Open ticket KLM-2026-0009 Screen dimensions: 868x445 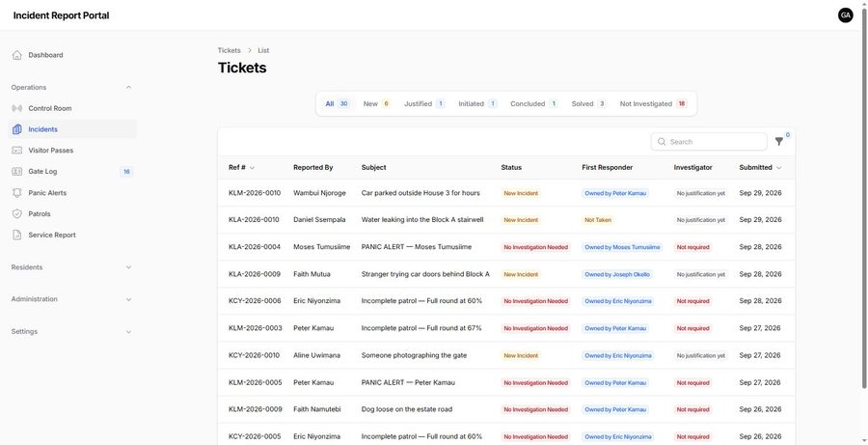pos(256,409)
